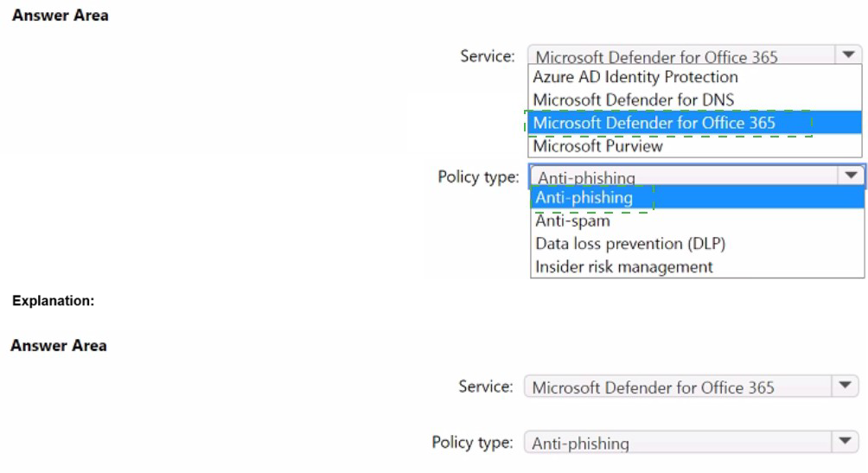Pick Microsoft Purview in the Service list
This screenshot has height=473, width=868.
tap(597, 146)
